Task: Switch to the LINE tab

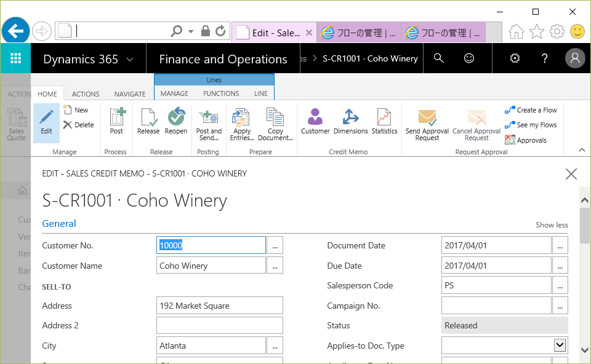Action: 261,93
